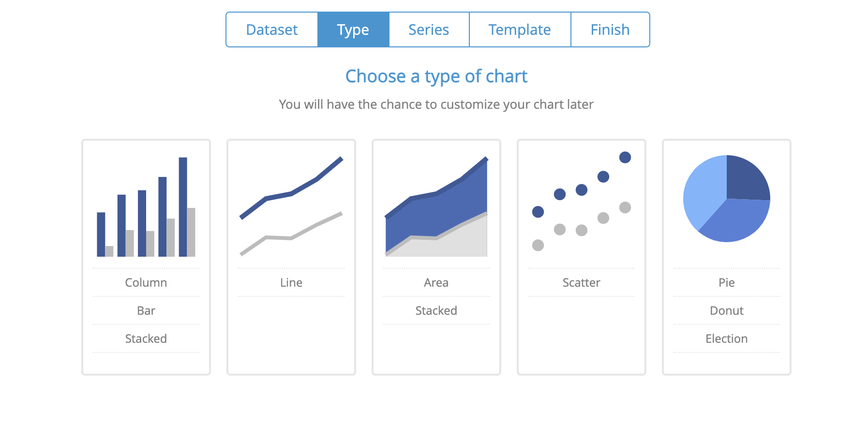Choose the Line chart type
Screen dimensions: 868x438
(291, 282)
